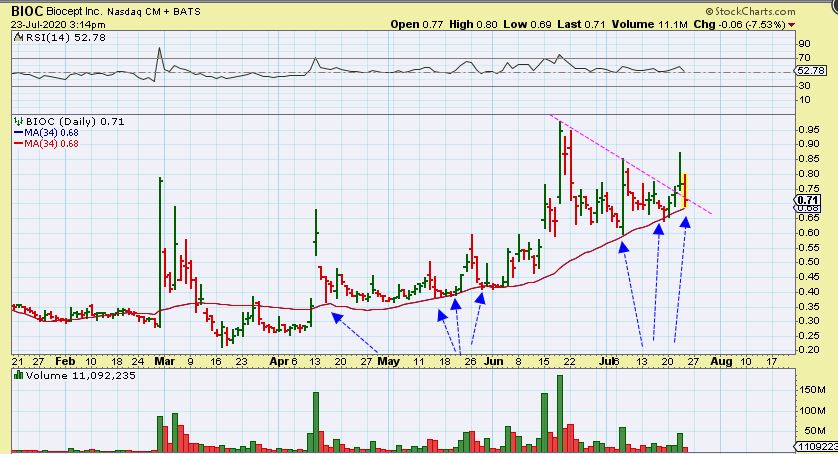Viewport: 838px width, 454px height.
Task: Click the RSI(14) 52.78 panel label
Action: pyautogui.click(x=64, y=37)
